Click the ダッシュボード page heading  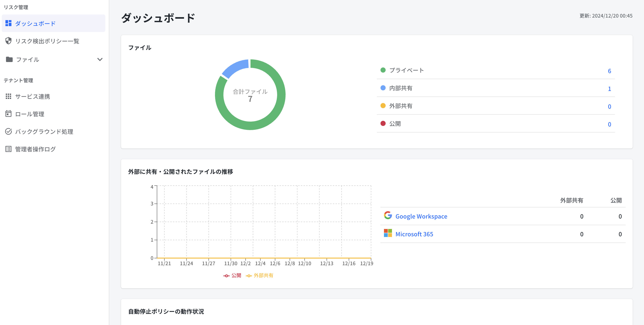[158, 18]
